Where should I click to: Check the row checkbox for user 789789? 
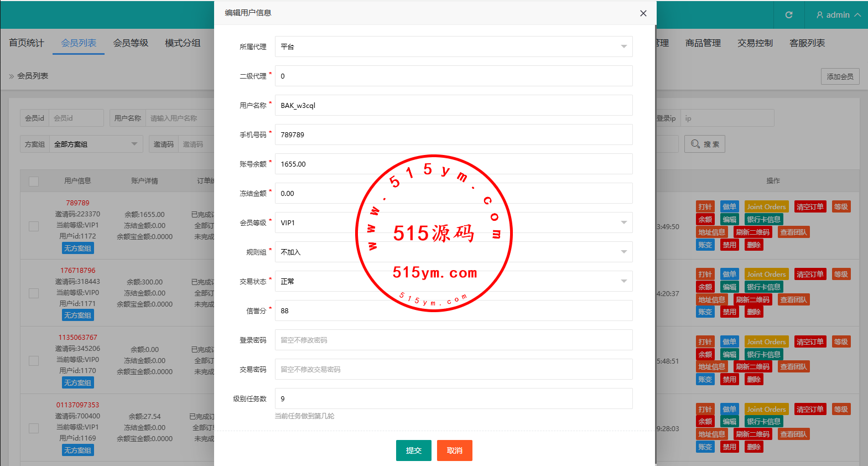(34, 226)
